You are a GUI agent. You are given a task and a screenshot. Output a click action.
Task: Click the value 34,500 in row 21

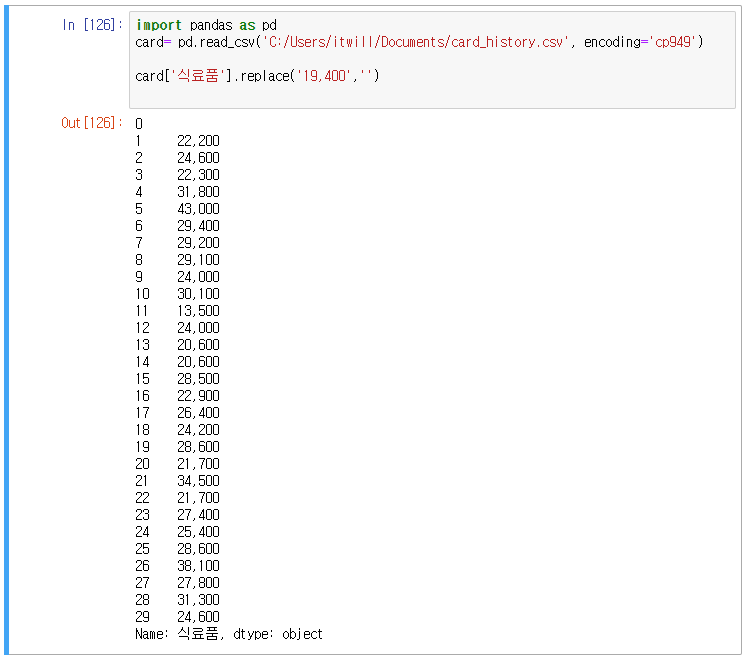tap(198, 481)
